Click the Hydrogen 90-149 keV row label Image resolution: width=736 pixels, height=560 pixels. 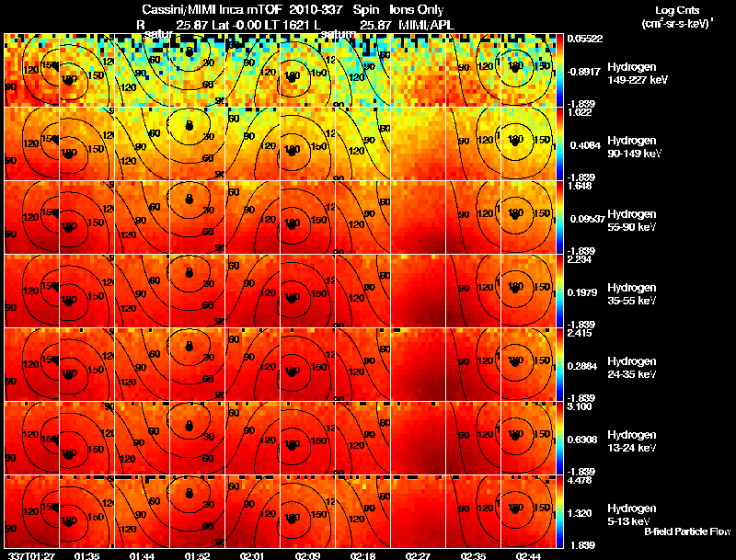pos(634,147)
